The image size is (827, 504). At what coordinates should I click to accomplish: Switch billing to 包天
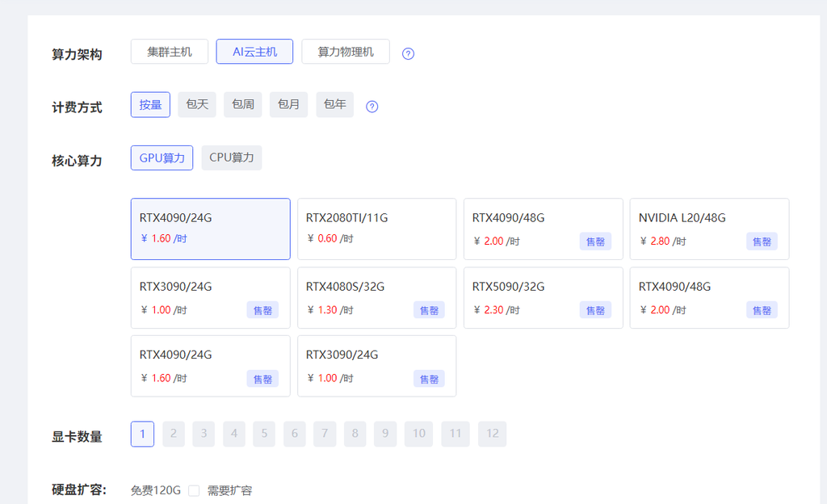197,104
